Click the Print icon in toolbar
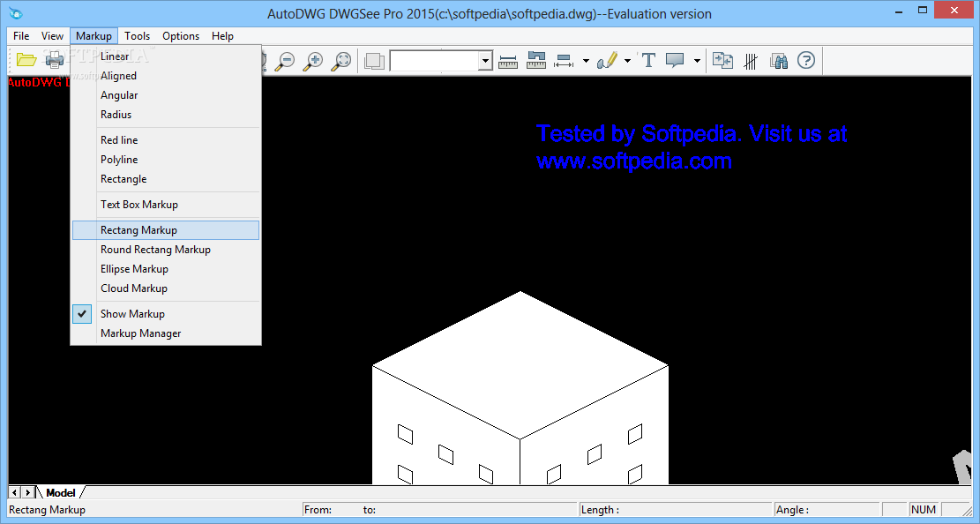 55,60
